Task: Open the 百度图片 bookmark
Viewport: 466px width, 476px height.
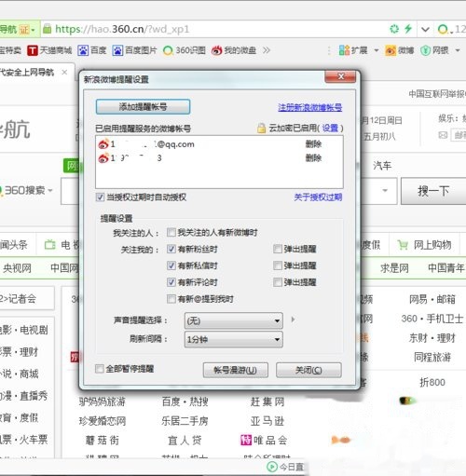Action: 134,50
